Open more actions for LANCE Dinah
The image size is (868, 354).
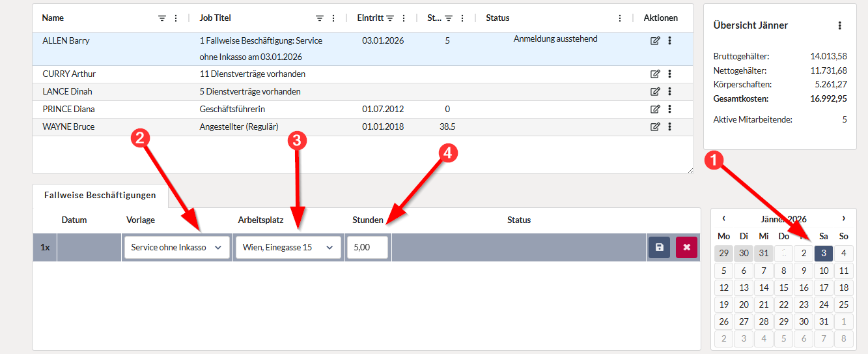pyautogui.click(x=669, y=91)
